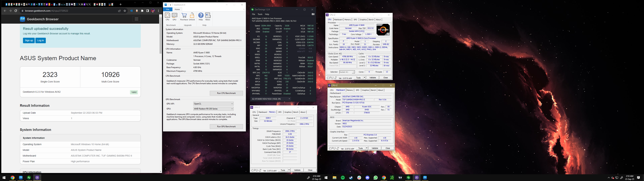644x181 pixels.
Task: Show hidden system tray icons
Action: pyautogui.click(x=609, y=178)
